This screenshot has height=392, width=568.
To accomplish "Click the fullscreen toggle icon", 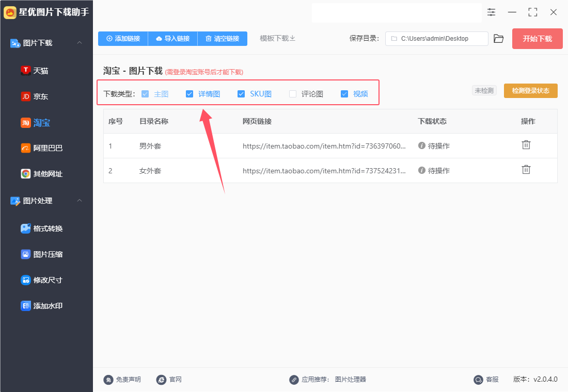I will click(532, 12).
